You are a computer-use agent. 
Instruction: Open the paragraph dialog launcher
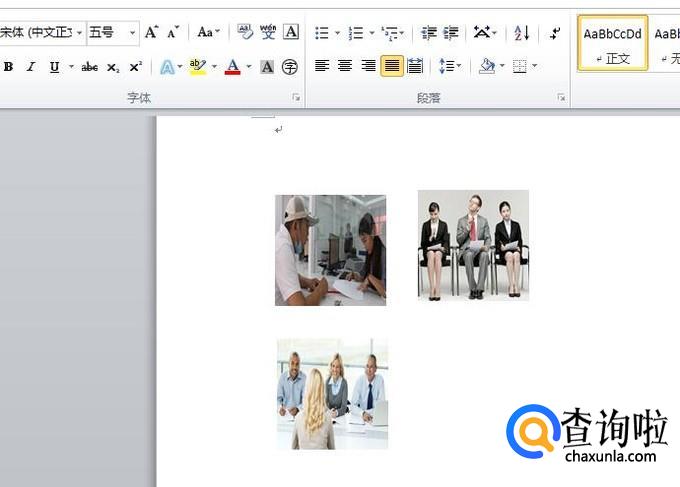click(561, 98)
